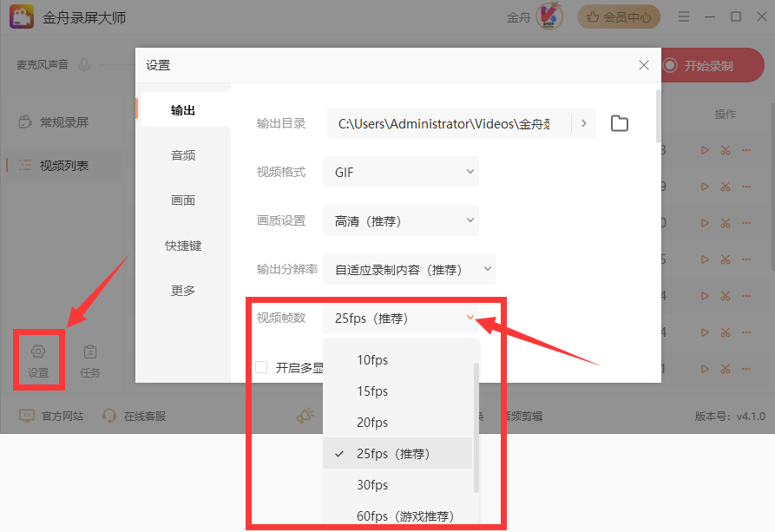Select 常规录屏 in the main sidebar
775x532 pixels.
[x=63, y=122]
